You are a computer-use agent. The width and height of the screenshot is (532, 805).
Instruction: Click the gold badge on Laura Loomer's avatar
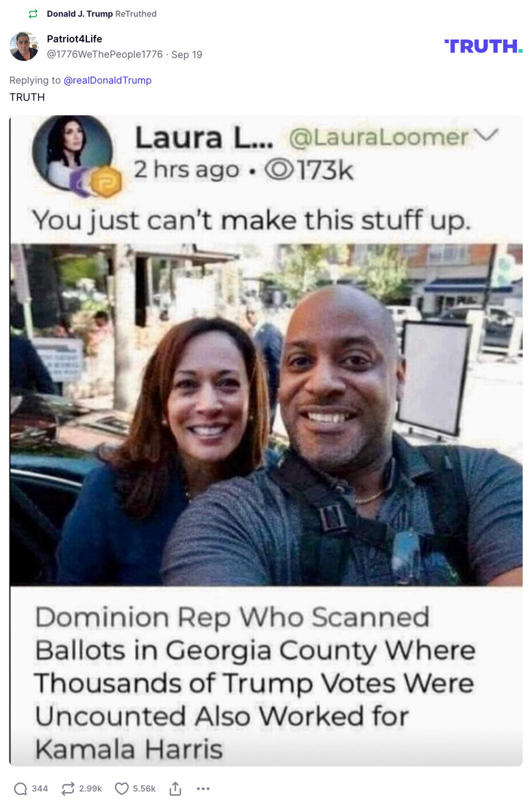pyautogui.click(x=106, y=182)
